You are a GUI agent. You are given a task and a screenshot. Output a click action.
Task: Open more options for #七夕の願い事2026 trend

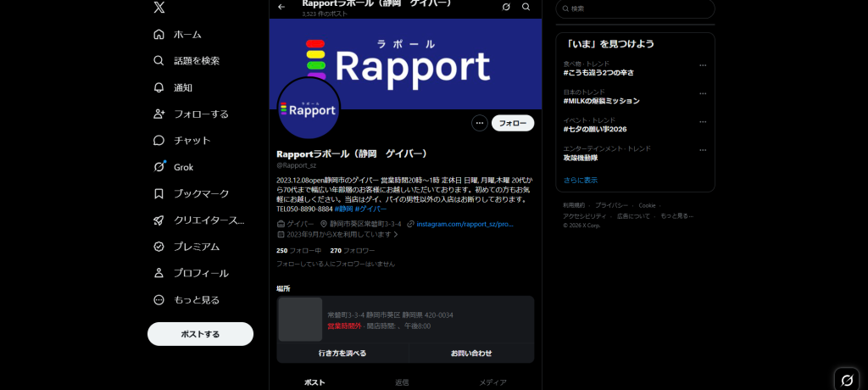click(703, 122)
